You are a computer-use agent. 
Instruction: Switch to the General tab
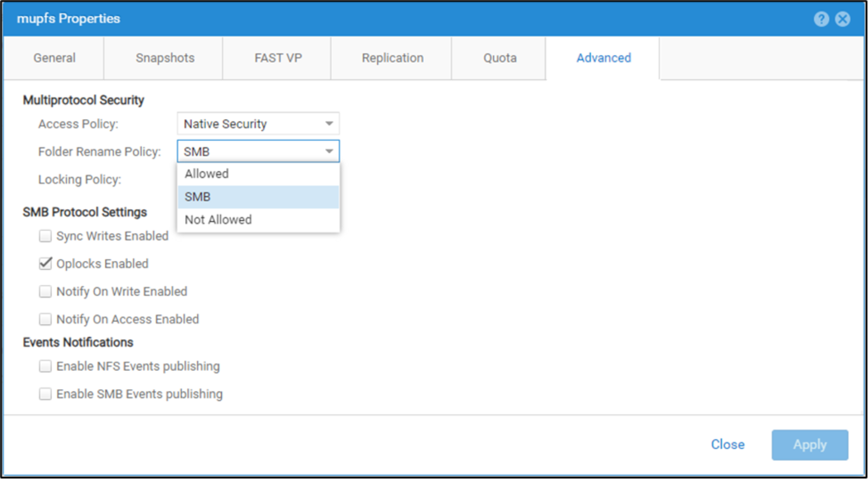54,58
